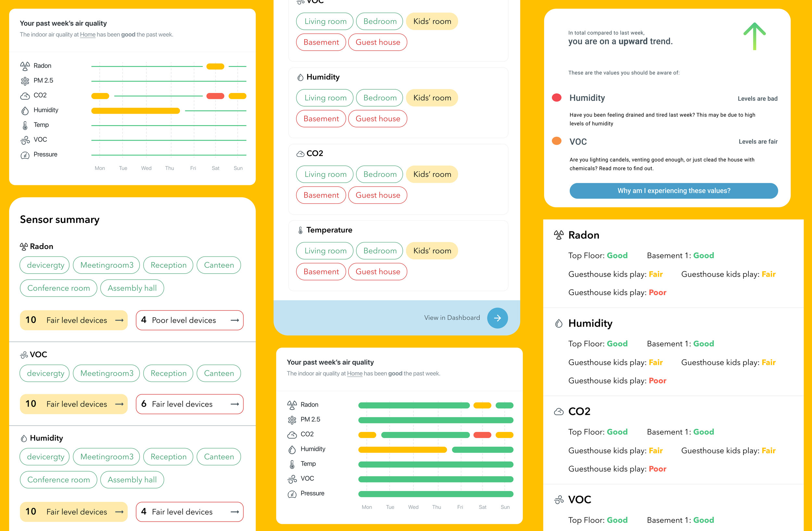
Task: Click Temp icon in bottom weekly chart
Action: [x=292, y=464]
